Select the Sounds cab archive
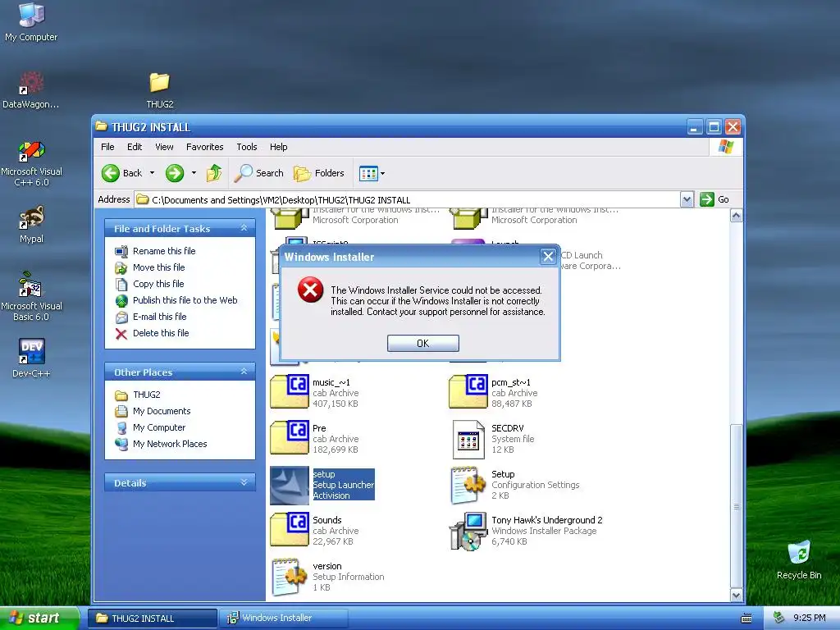Image resolution: width=840 pixels, height=630 pixels. pos(315,531)
